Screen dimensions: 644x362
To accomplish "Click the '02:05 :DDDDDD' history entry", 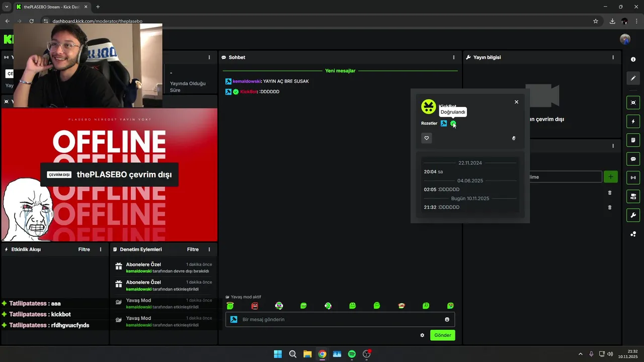I will pyautogui.click(x=442, y=190).
